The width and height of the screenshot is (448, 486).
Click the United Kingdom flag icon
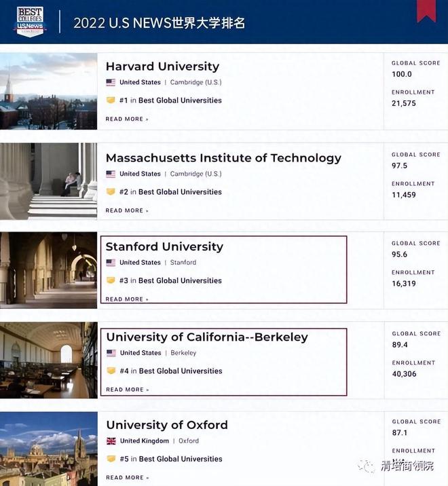(x=111, y=441)
